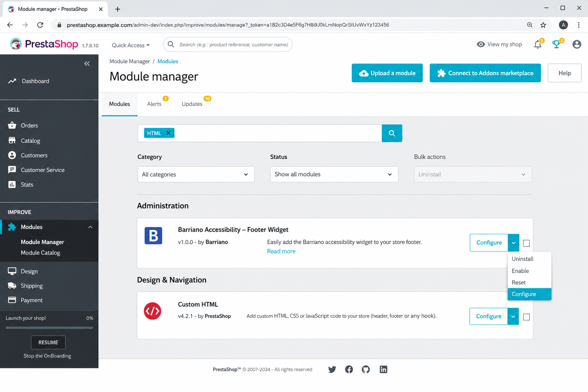Viewport: 588px width, 392px height.
Task: Click the Launch your shop progress bar
Action: coord(49,328)
